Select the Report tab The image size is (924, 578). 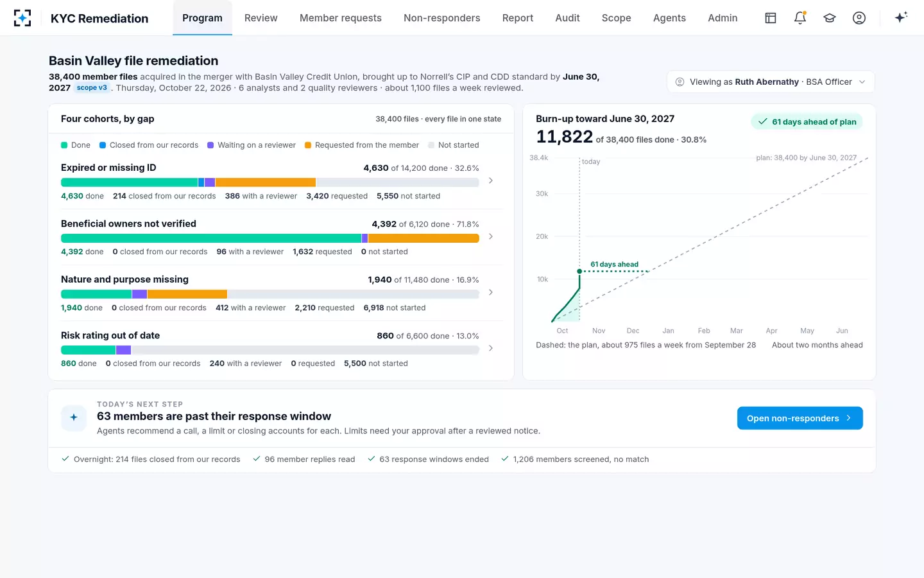tap(518, 18)
